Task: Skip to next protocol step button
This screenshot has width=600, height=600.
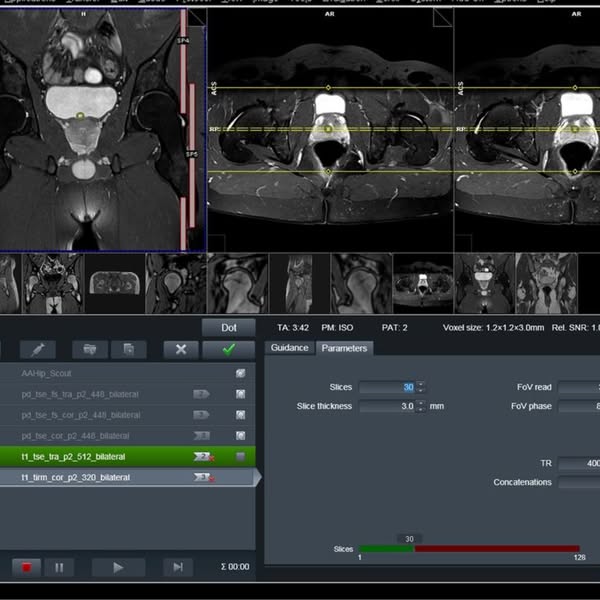Action: click(178, 567)
